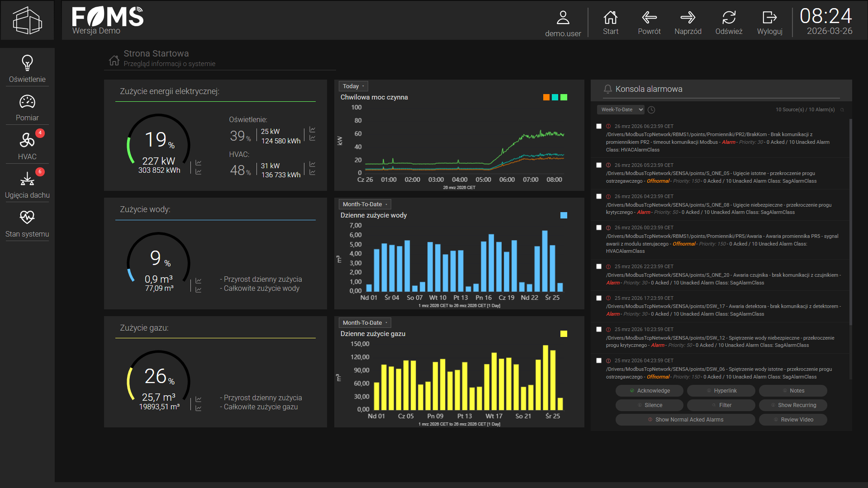The width and height of the screenshot is (868, 488).
Task: Click the Odśwież refresh icon
Action: (729, 23)
